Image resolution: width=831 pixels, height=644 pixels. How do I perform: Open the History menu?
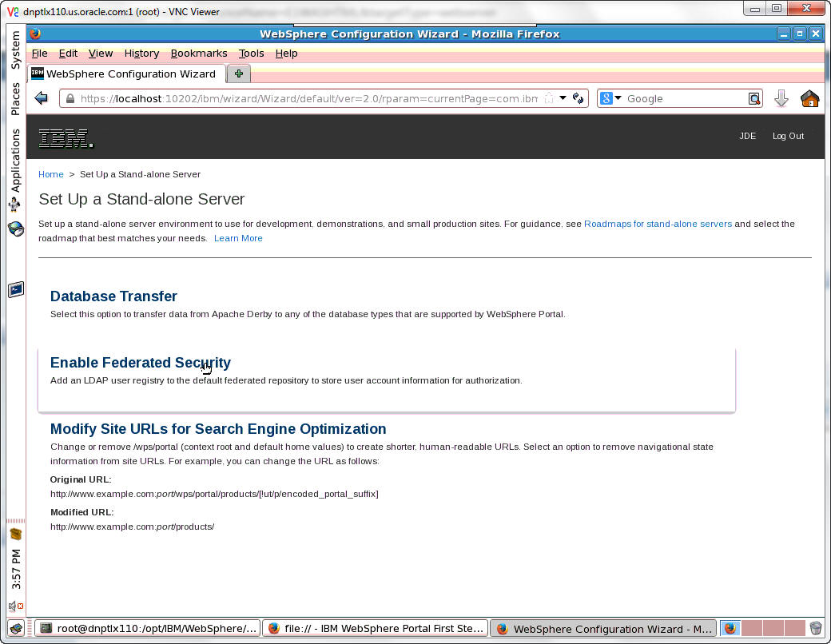tap(141, 53)
